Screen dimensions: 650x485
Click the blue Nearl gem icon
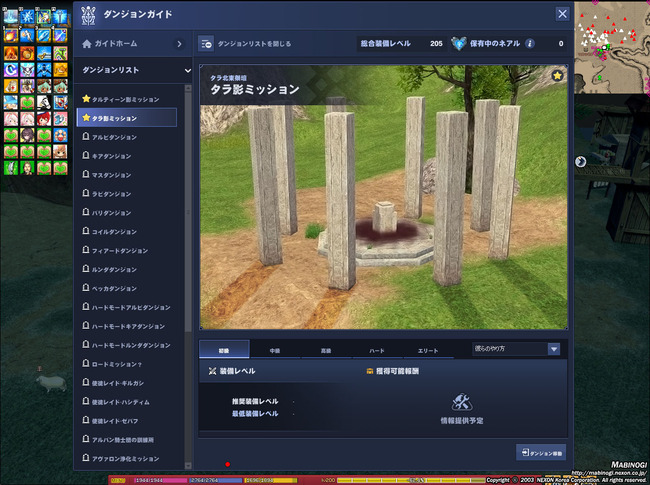click(x=458, y=44)
